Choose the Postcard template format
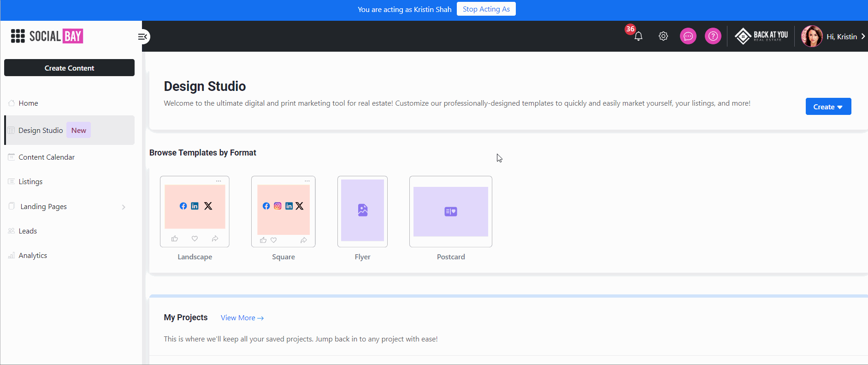Screen dimensions: 868x365 [450, 212]
